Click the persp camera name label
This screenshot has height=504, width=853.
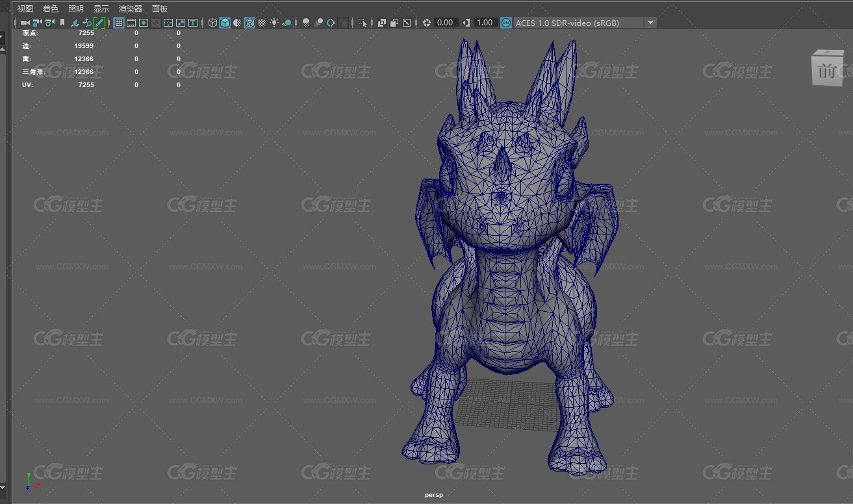click(x=434, y=495)
